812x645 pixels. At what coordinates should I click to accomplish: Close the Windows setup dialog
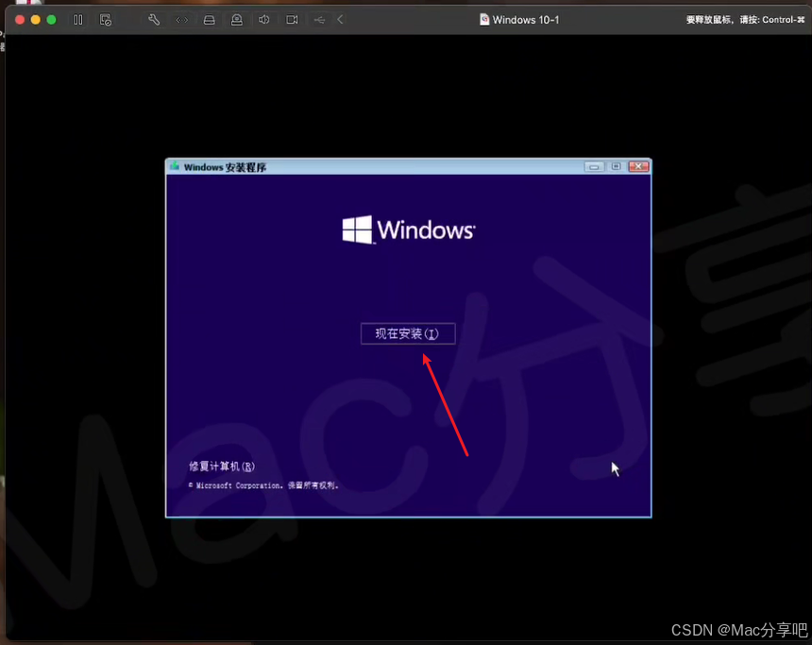[638, 166]
